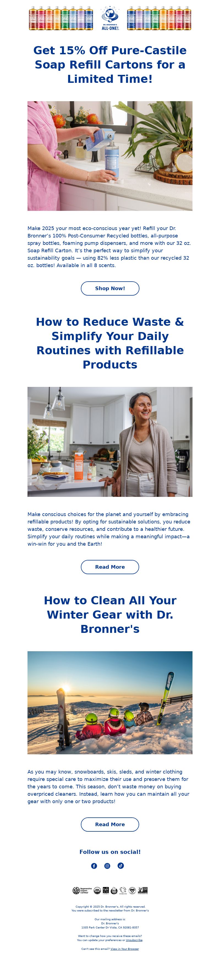This screenshot has width=220, height=980.
Task: Click the Dr. Bronner's All-One logo
Action: pyautogui.click(x=110, y=18)
